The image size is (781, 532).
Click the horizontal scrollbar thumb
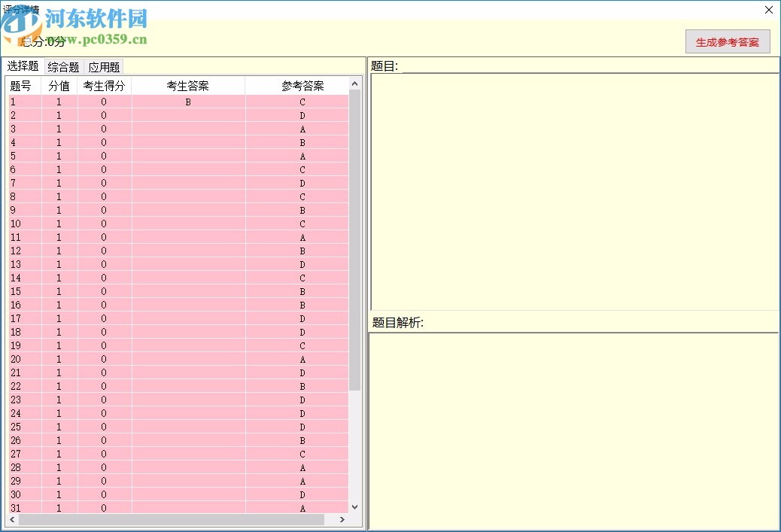(172, 519)
